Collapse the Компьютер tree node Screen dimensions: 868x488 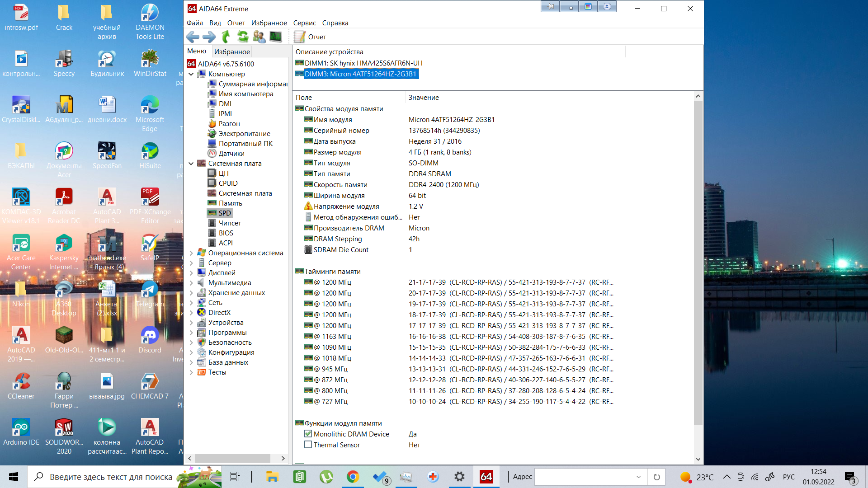[x=191, y=74]
